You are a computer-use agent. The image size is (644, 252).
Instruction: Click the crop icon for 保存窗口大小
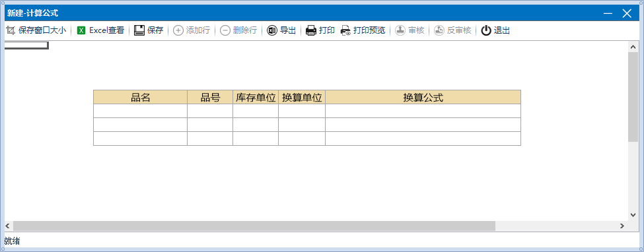point(11,30)
